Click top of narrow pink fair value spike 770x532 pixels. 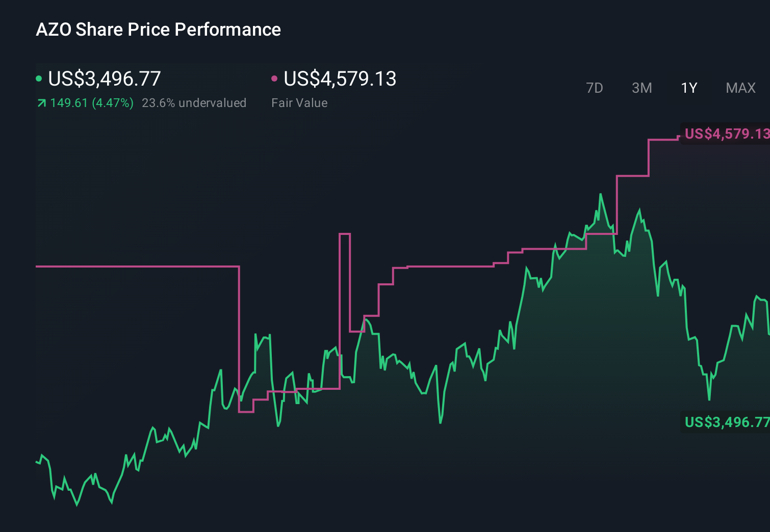(x=345, y=234)
